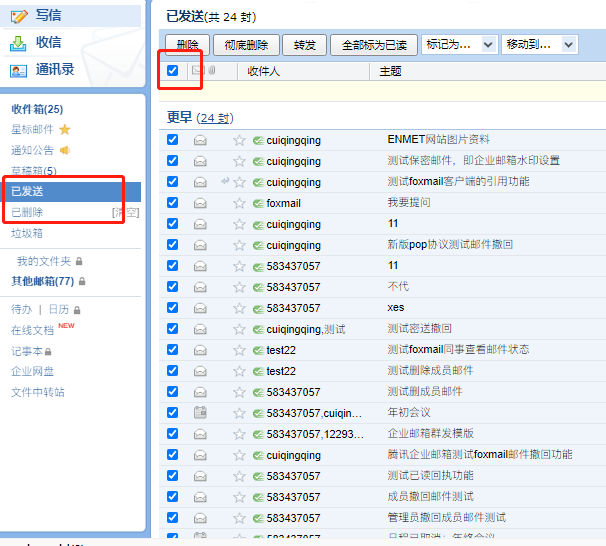Star the 我要提问 email from foxmail
The height and width of the screenshot is (546, 606).
coord(239,203)
